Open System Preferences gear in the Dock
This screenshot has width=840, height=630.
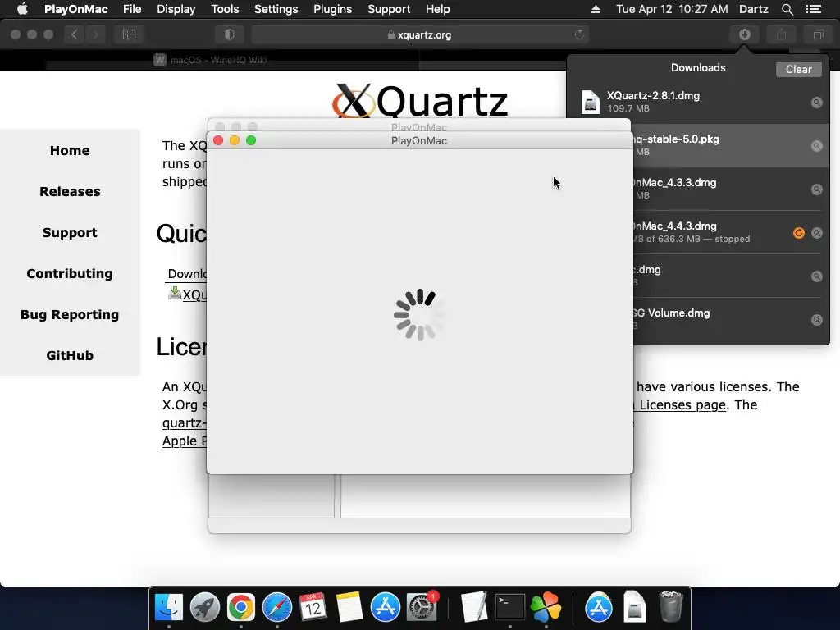422,608
